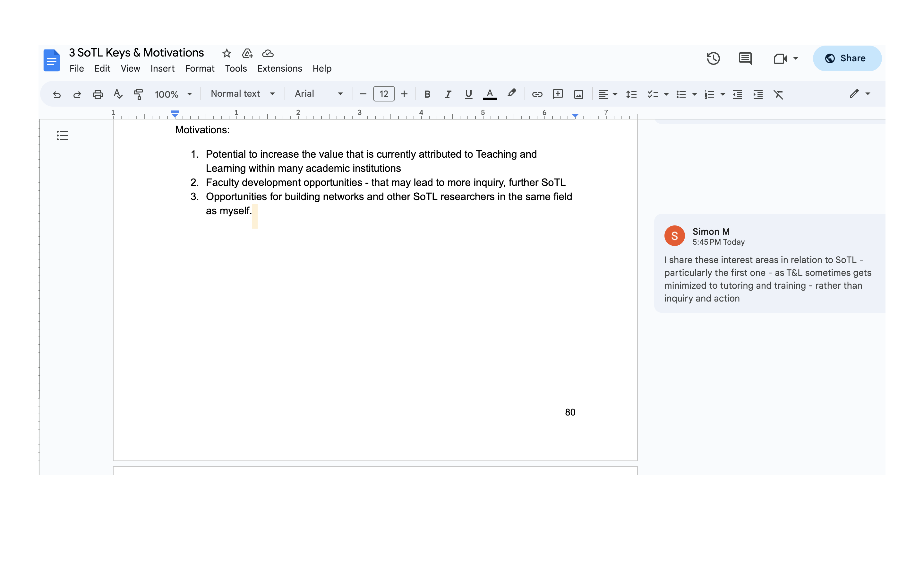Click the Undo arrow icon
The width and height of the screenshot is (924, 578).
(x=57, y=94)
